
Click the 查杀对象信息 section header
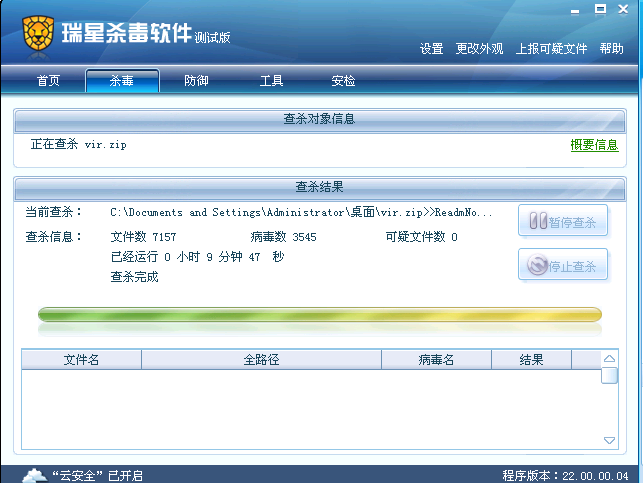coord(320,119)
